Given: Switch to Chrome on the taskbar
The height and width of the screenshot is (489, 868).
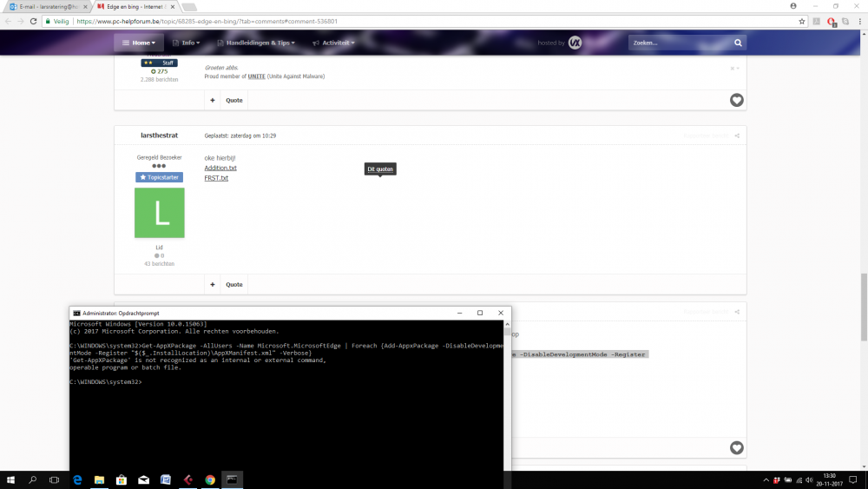Looking at the screenshot, I should [x=210, y=479].
